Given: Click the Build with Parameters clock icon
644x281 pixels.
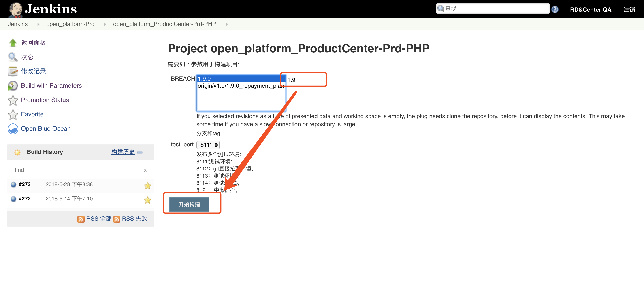Looking at the screenshot, I should pyautogui.click(x=13, y=86).
